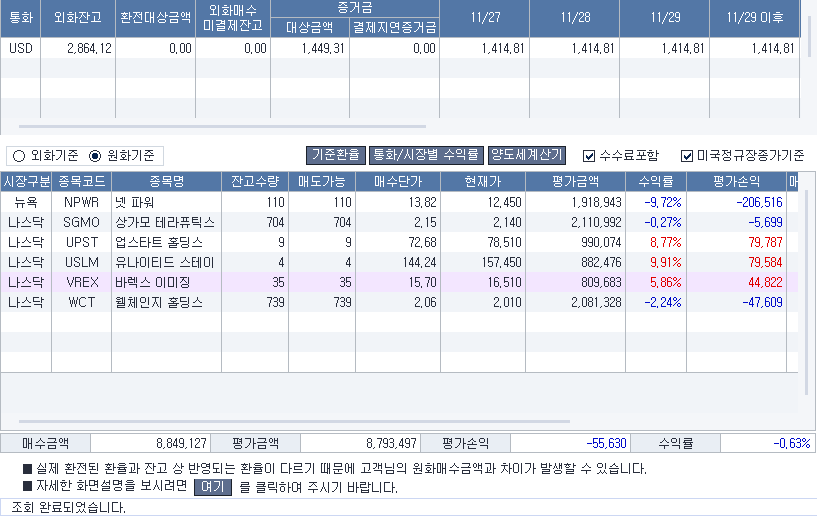Sort by the 수익률 column header
The height and width of the screenshot is (516, 817).
[655, 181]
